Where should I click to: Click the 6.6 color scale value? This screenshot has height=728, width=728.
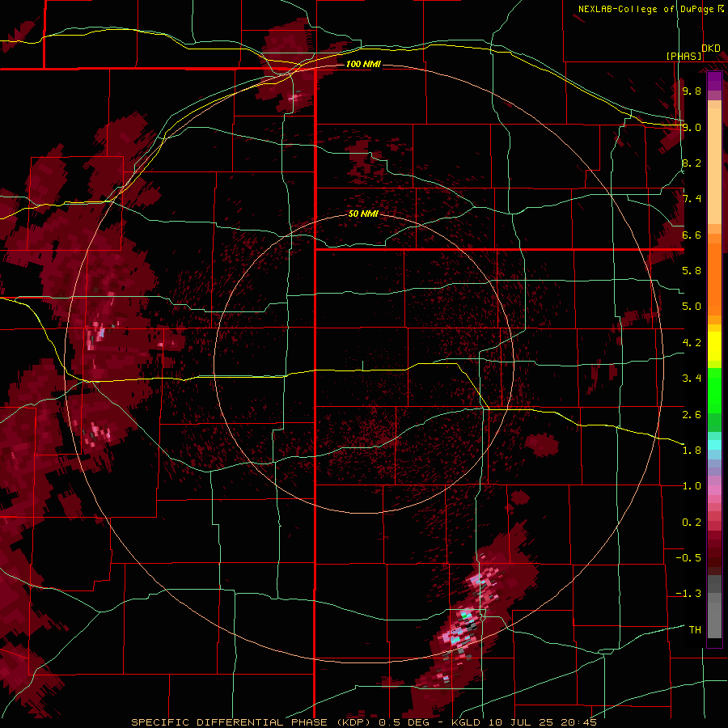(x=692, y=235)
